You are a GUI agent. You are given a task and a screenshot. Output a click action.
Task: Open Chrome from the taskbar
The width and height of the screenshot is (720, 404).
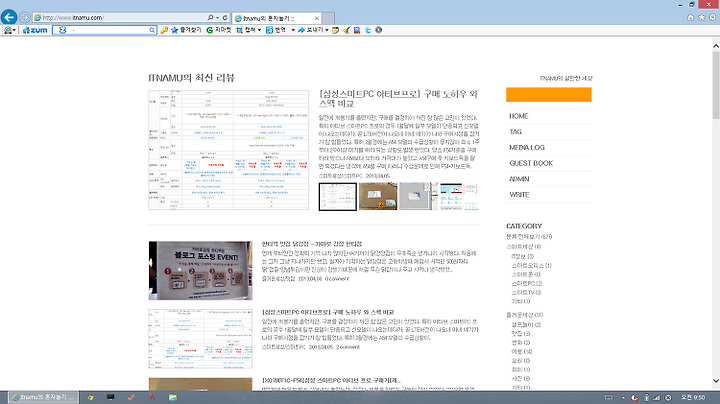[x=90, y=398]
